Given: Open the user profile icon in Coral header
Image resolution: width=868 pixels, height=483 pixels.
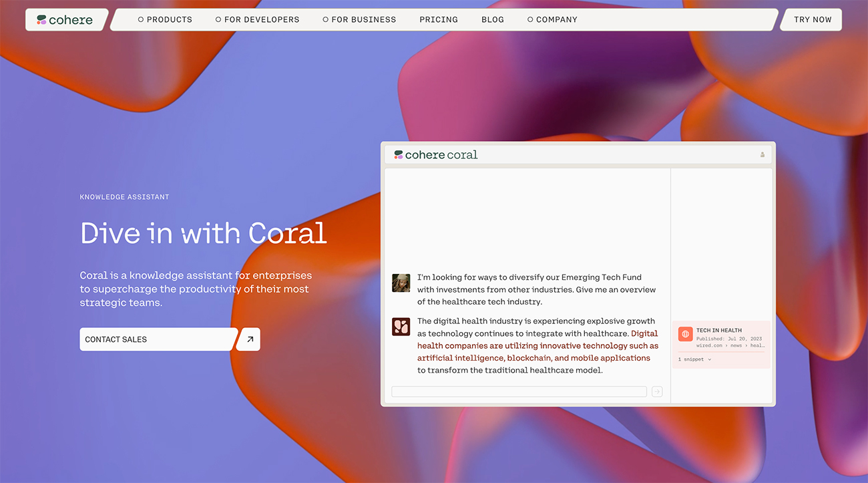Looking at the screenshot, I should [x=762, y=155].
